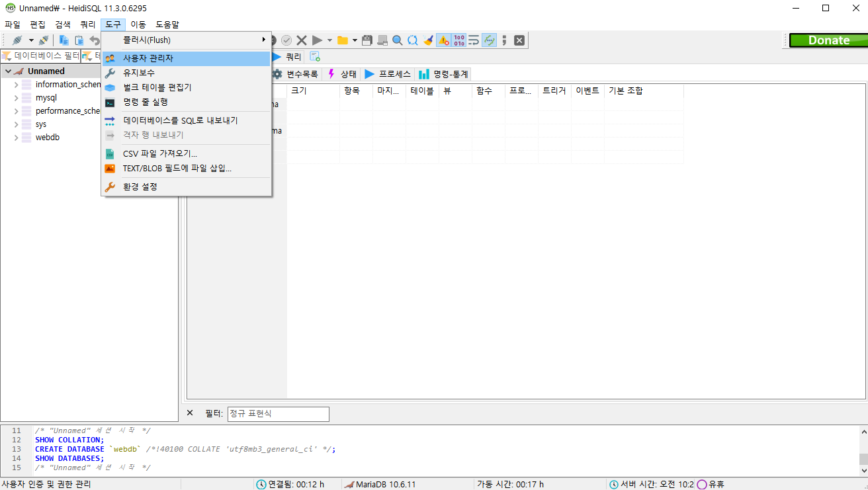
Task: Choose CSV 파일 가져오기 menu entry
Action: 186,153
